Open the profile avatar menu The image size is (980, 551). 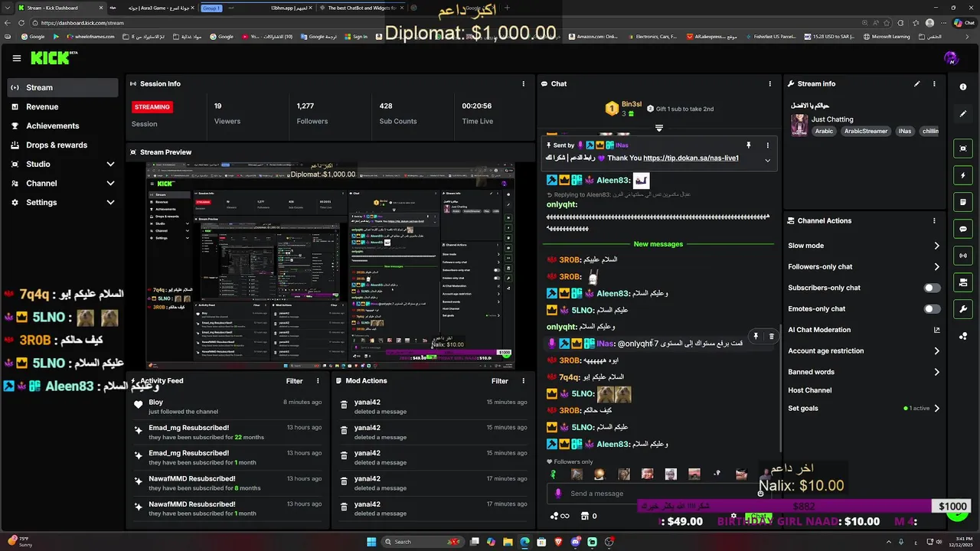[952, 58]
